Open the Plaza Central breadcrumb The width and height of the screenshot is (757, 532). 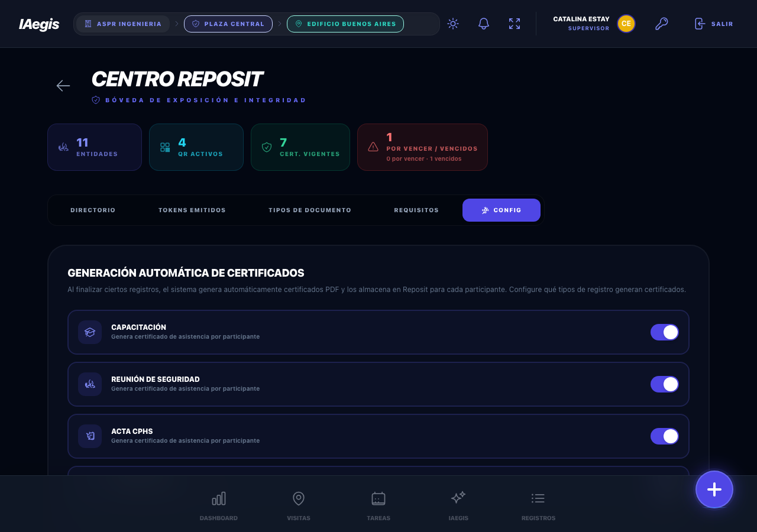click(x=228, y=24)
